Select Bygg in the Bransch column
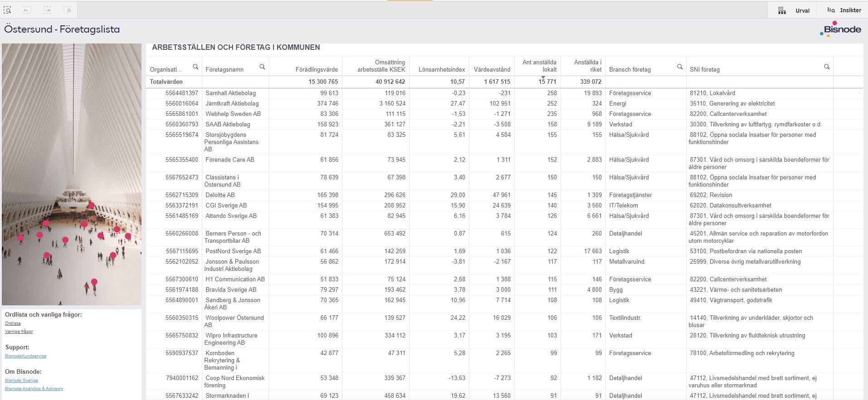The height and width of the screenshot is (400, 868). click(616, 289)
